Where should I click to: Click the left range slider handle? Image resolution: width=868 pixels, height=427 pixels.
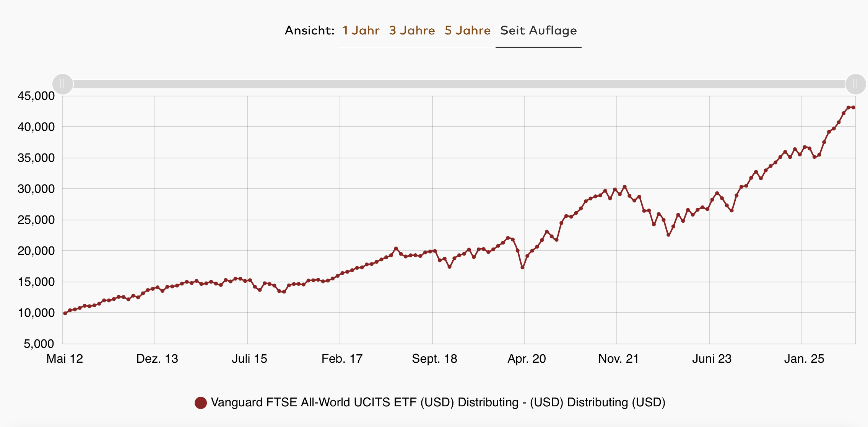[63, 84]
